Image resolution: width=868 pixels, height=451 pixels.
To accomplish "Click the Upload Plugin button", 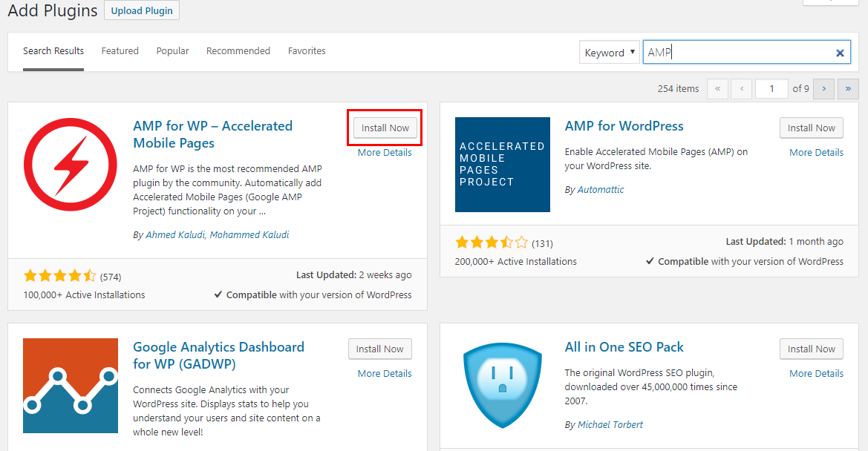I will [142, 10].
